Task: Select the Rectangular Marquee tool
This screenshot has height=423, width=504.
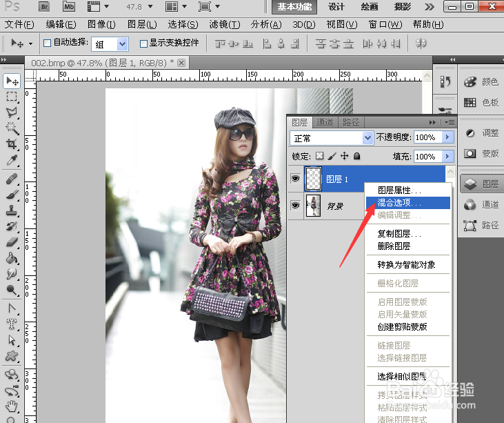Action: (12, 97)
